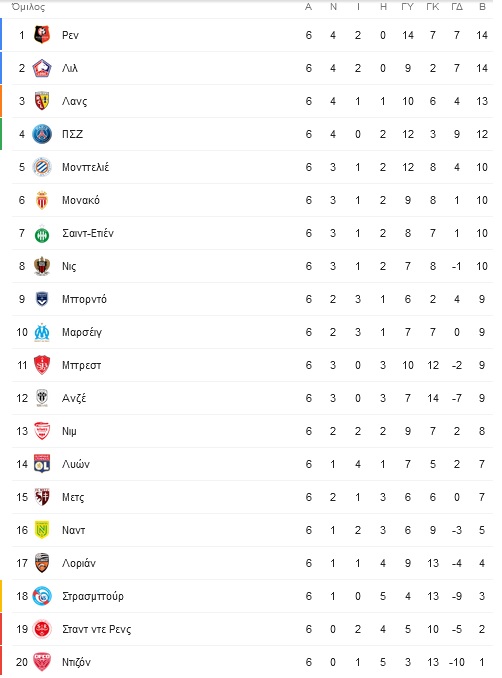The width and height of the screenshot is (502, 678).
Task: Click the Σταντ ντε Ρενς team name
Action: click(x=96, y=629)
